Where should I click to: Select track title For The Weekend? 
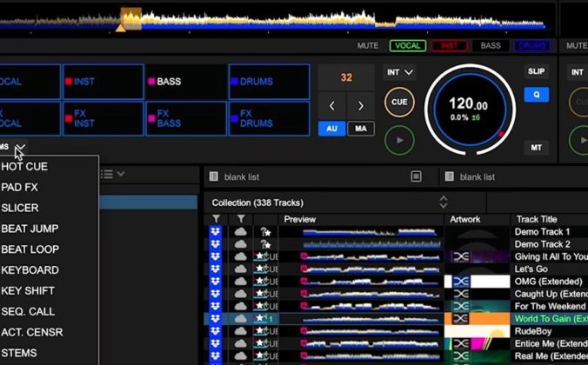point(550,306)
